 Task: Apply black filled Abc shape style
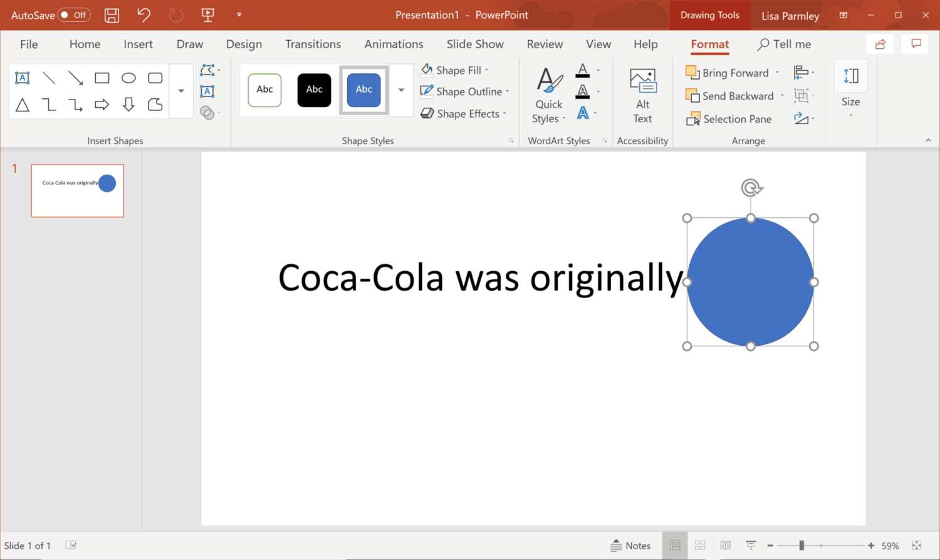314,90
